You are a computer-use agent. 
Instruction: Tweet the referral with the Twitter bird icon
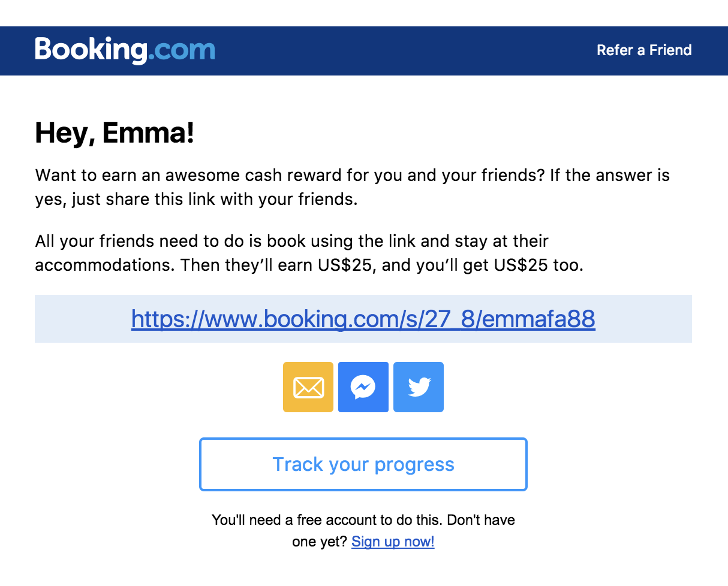coord(419,387)
